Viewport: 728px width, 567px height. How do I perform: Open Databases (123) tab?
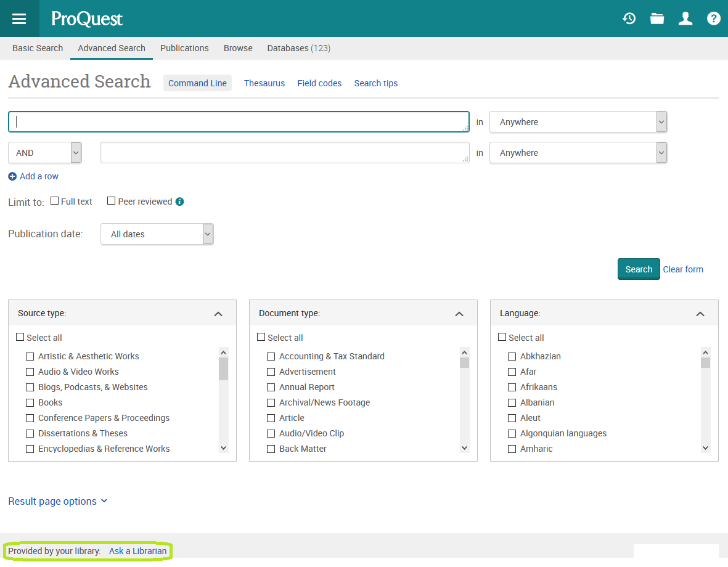(298, 48)
